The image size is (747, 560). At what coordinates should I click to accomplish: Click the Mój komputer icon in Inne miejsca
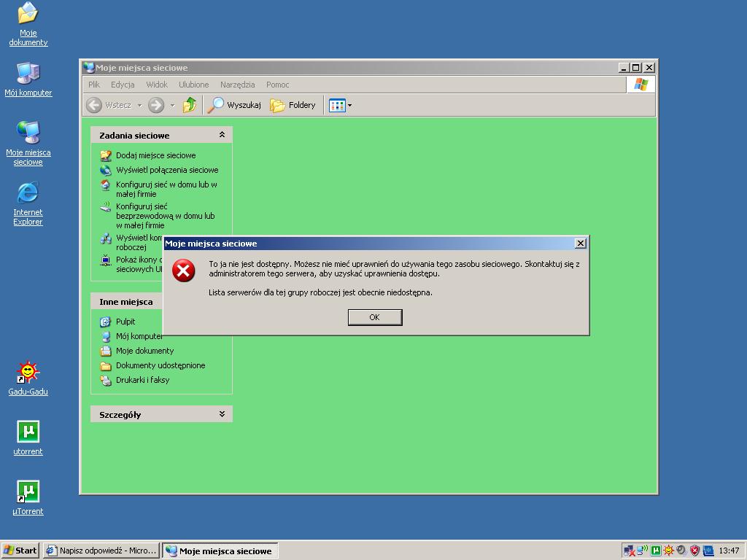(x=106, y=336)
